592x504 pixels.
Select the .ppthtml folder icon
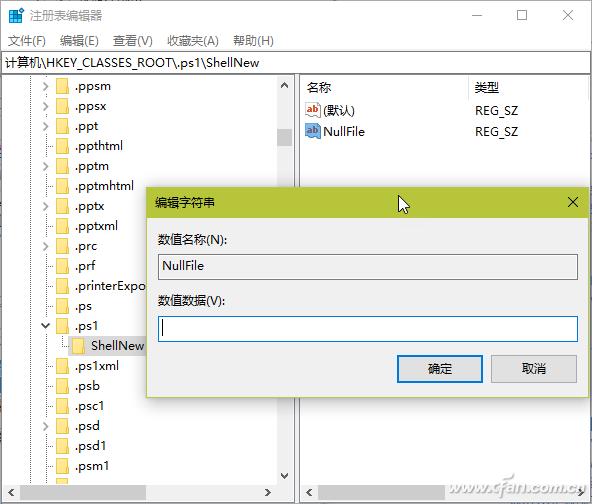click(x=62, y=146)
